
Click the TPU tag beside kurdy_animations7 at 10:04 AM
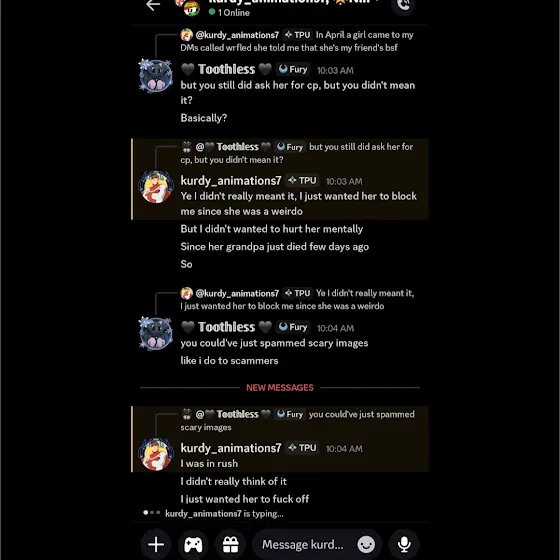pos(302,448)
